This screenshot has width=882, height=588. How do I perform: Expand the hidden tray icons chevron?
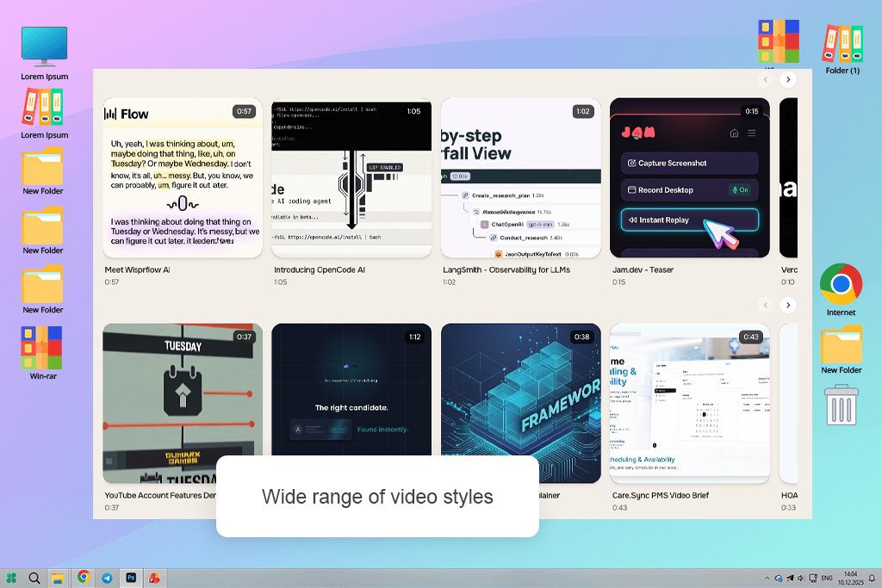(767, 578)
